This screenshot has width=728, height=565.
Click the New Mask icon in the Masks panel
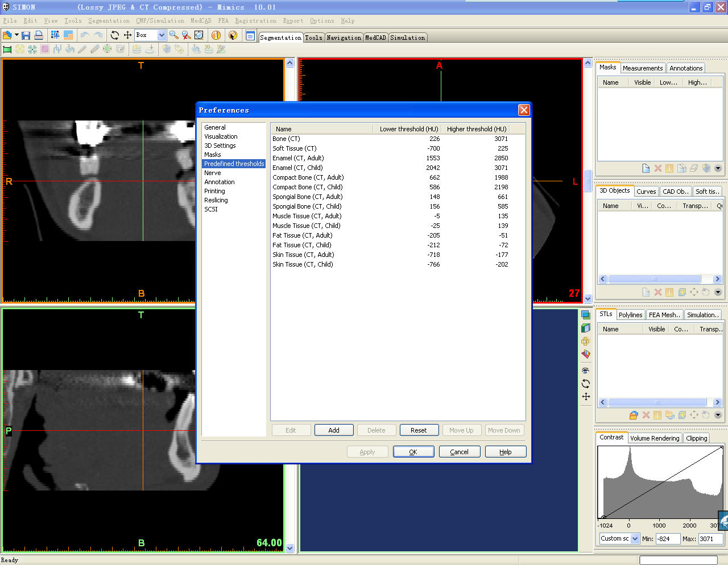coord(646,168)
